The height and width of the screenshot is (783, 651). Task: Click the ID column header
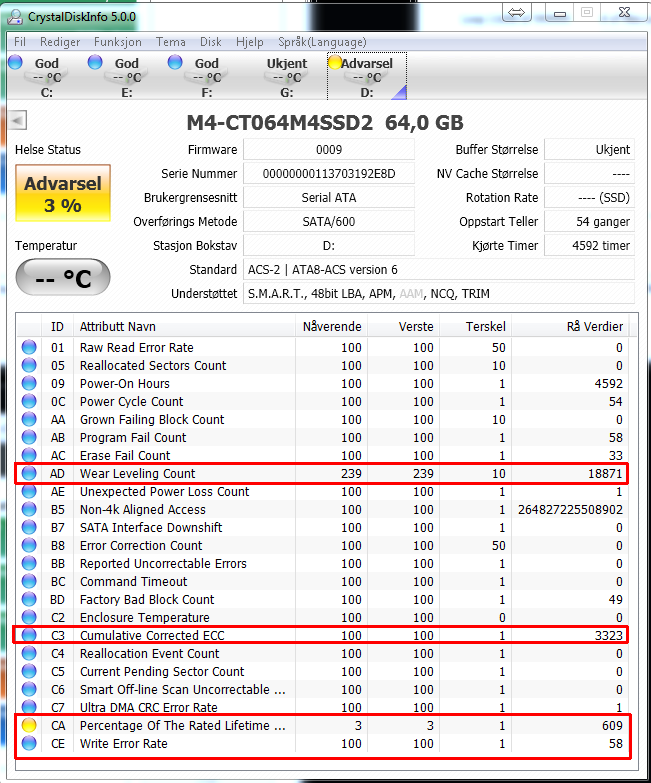tap(57, 327)
